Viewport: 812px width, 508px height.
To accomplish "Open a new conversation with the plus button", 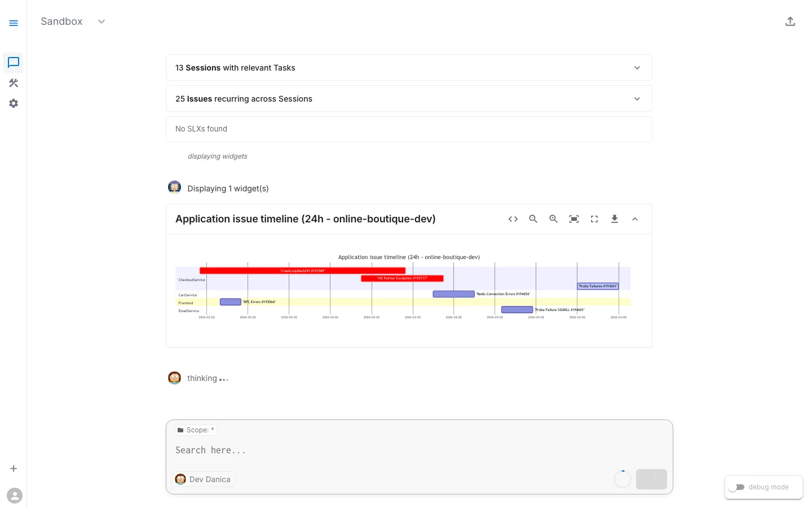I will [14, 468].
